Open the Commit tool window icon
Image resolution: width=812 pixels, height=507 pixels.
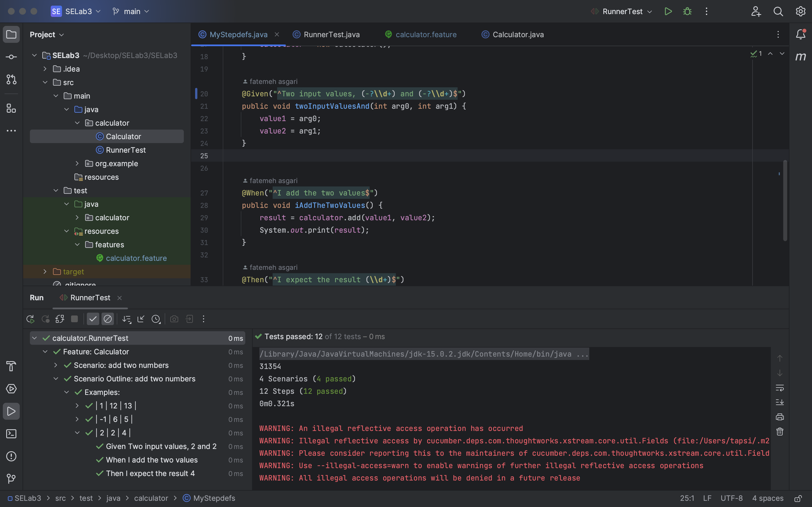coord(11,57)
